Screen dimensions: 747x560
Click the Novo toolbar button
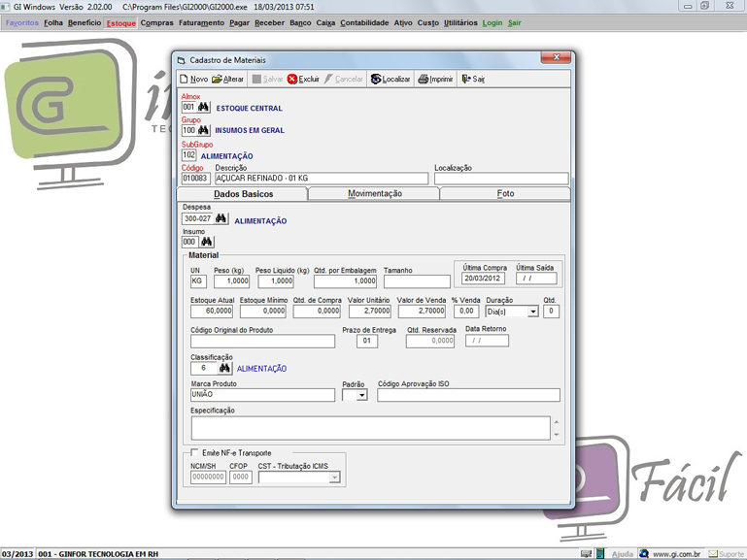click(x=194, y=79)
